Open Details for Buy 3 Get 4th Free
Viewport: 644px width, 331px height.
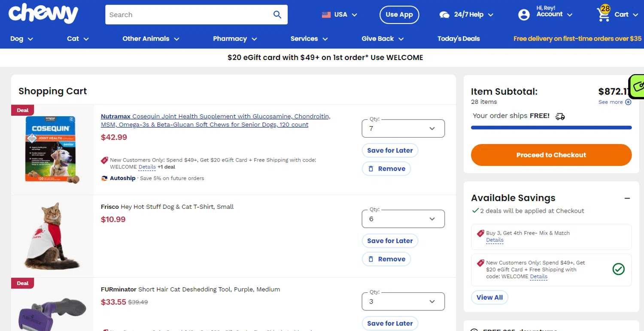[495, 240]
